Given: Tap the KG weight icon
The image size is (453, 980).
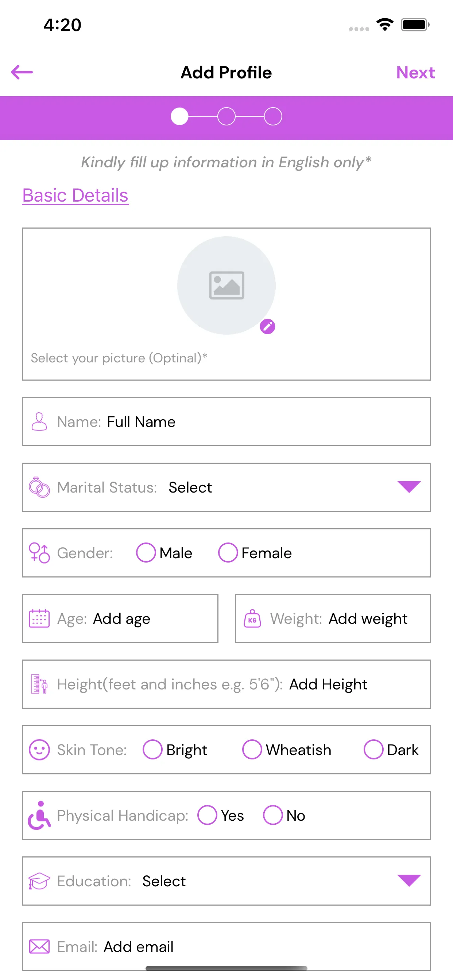Looking at the screenshot, I should (x=252, y=619).
